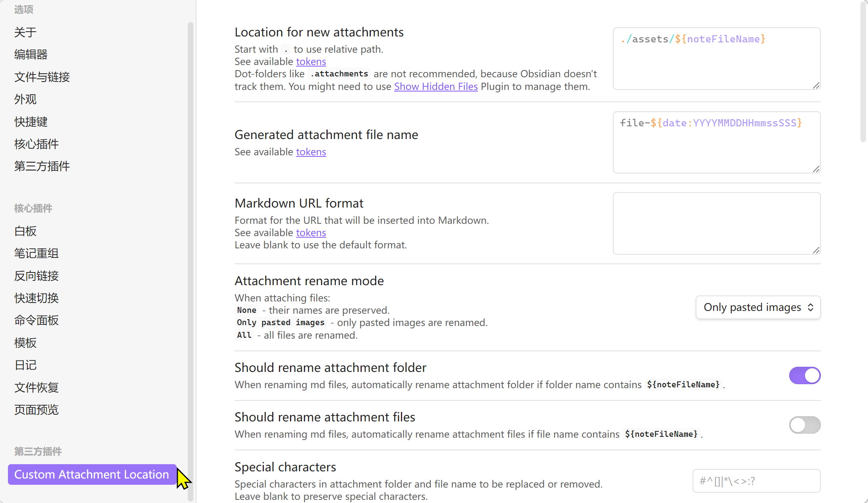This screenshot has height=503, width=868.
Task: Enable Should rename attachment files switch
Action: pyautogui.click(x=804, y=425)
